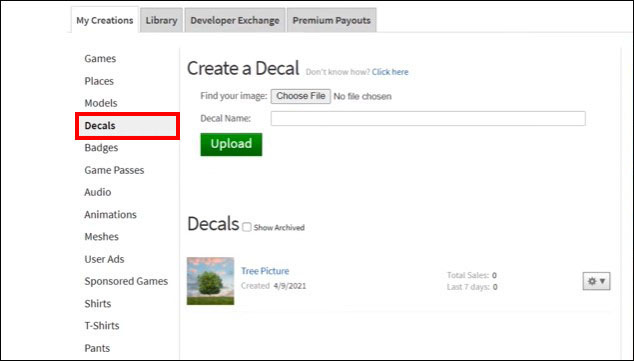Click the Tree Picture thumbnail image
634x361 pixels.
tap(210, 281)
